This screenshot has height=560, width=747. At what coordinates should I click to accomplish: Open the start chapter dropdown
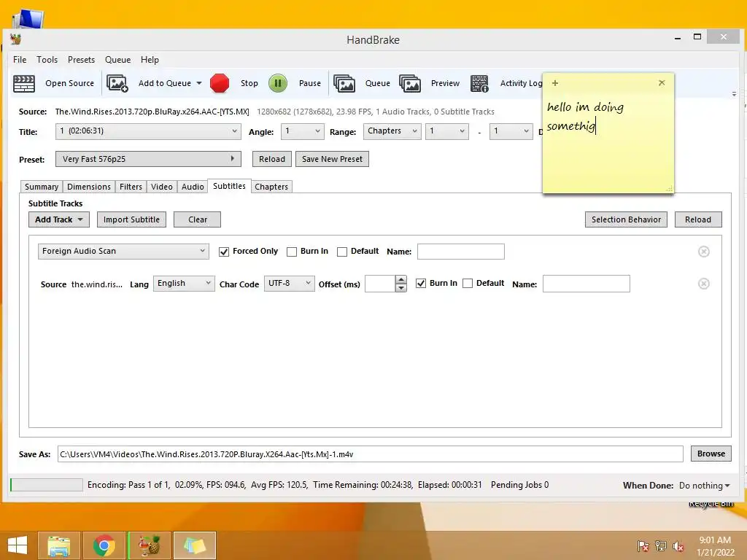[447, 131]
